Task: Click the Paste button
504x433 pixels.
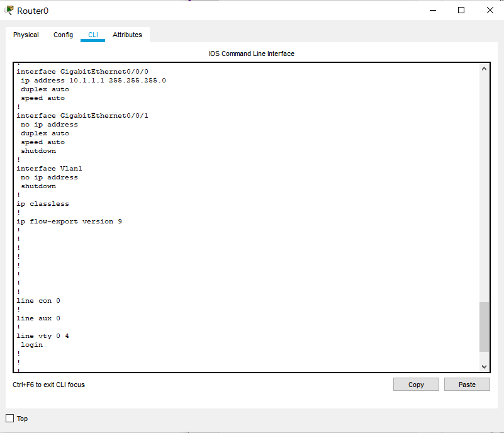Action: click(467, 384)
